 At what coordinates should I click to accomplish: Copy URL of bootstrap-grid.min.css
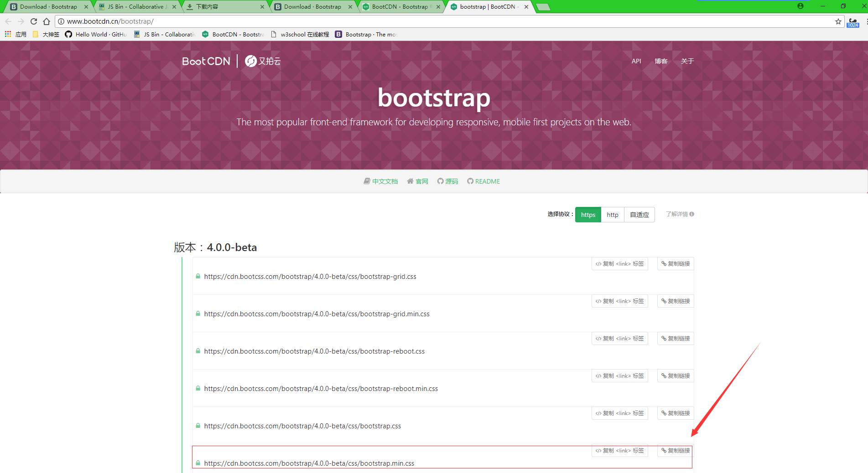[676, 301]
